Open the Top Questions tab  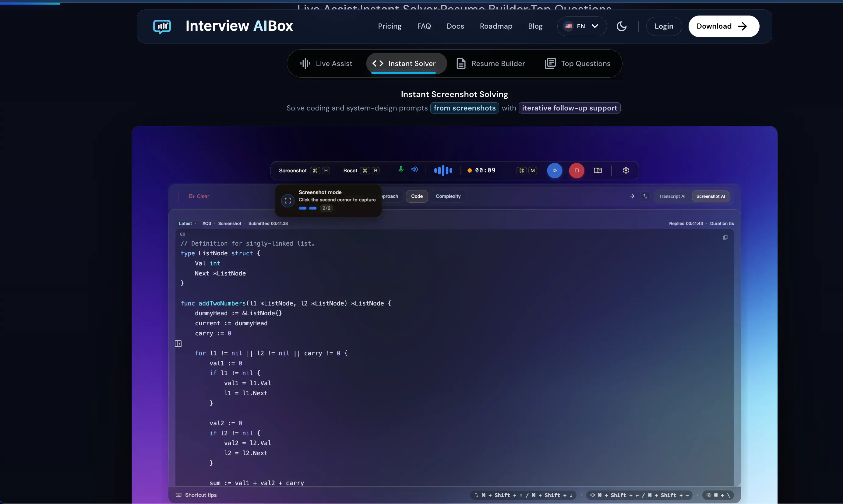click(578, 64)
